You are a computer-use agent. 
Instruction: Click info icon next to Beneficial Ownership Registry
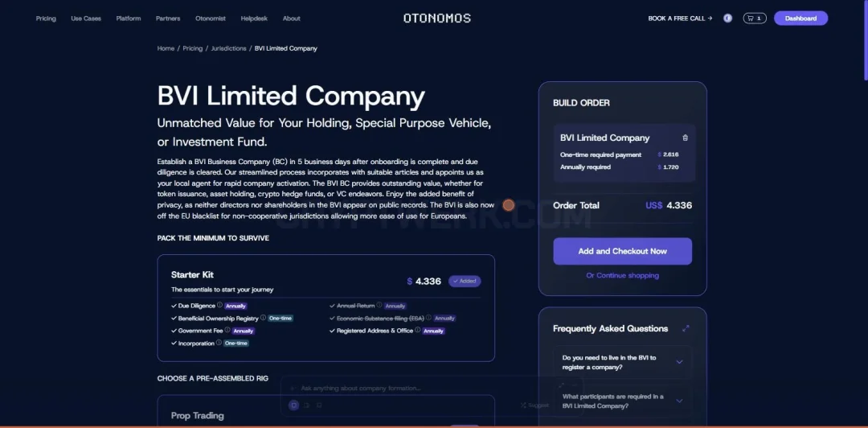pos(263,318)
